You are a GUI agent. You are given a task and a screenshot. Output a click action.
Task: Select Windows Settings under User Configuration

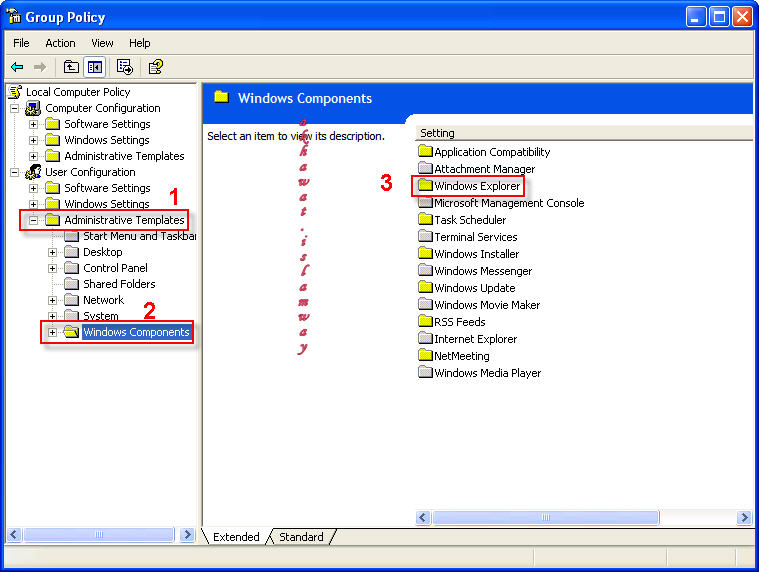point(106,204)
